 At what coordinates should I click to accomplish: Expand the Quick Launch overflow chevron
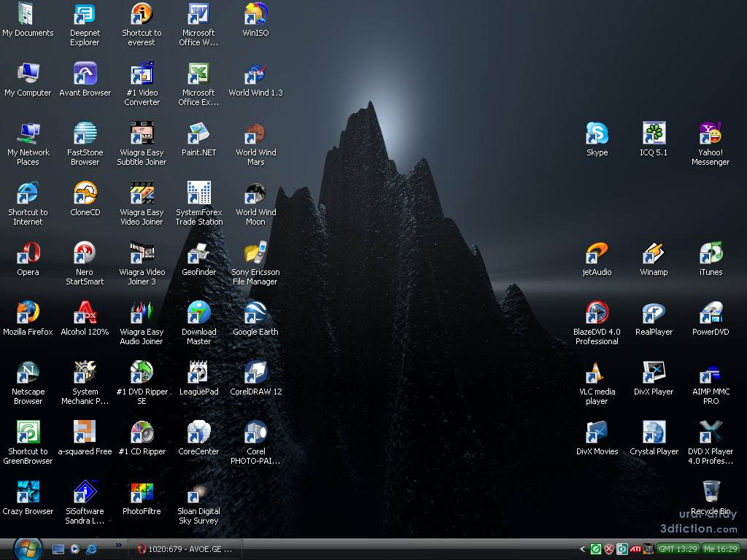click(119, 545)
